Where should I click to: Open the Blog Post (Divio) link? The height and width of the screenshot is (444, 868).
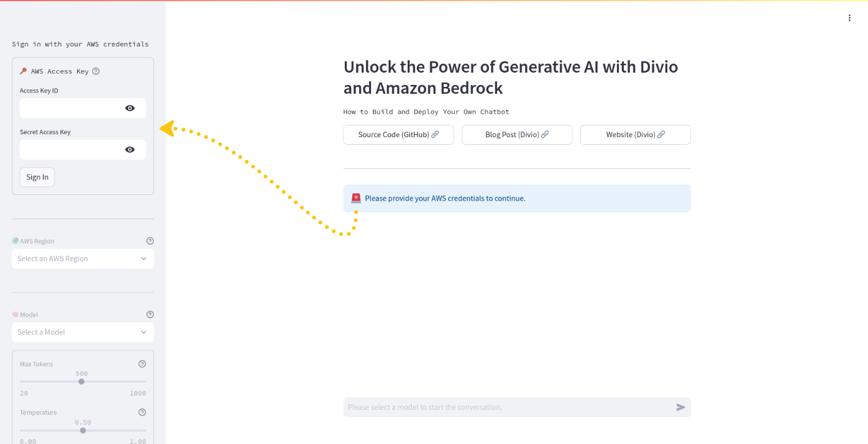pos(517,135)
